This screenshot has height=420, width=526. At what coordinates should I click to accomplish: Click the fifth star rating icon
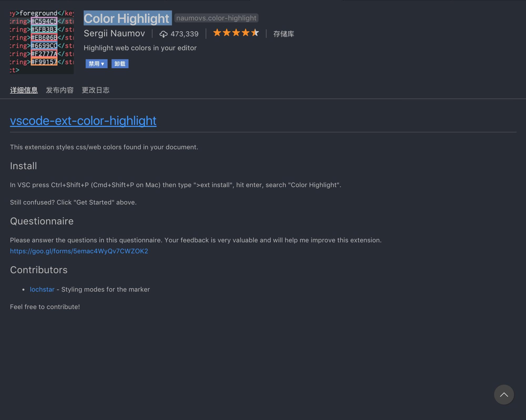point(255,33)
